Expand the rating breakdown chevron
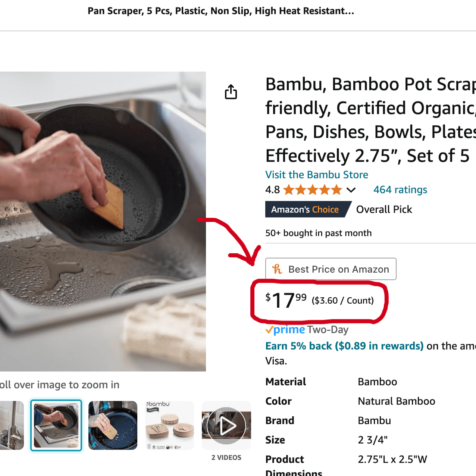476x476 pixels. pyautogui.click(x=351, y=190)
